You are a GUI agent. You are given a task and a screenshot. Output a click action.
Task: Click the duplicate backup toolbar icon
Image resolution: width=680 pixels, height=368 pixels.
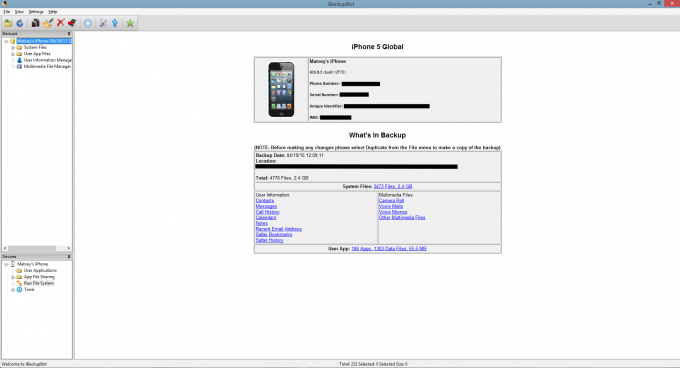[x=36, y=23]
